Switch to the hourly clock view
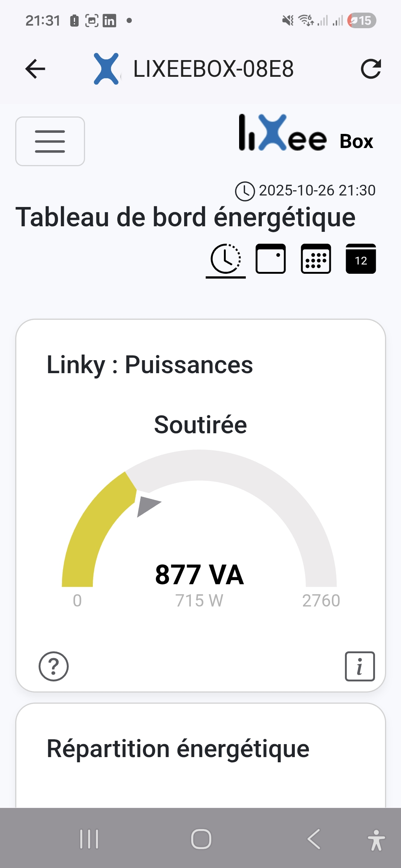The width and height of the screenshot is (401, 868). click(x=225, y=259)
